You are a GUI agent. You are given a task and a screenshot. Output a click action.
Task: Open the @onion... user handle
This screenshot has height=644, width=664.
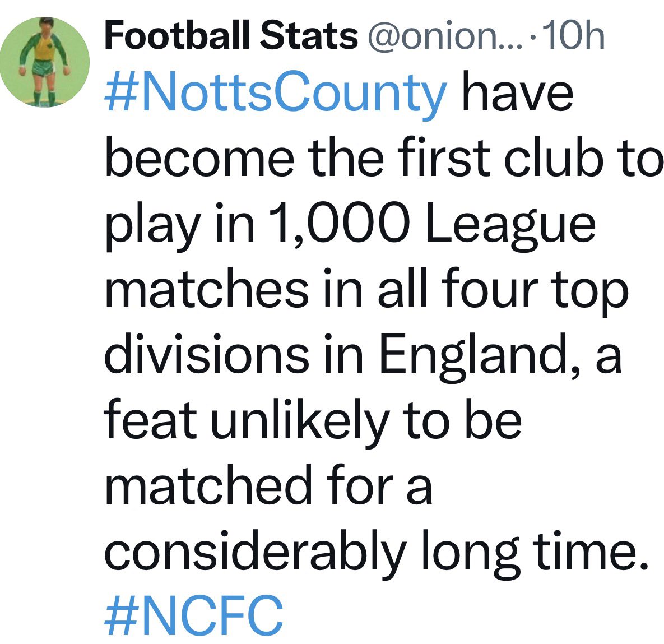point(444,36)
